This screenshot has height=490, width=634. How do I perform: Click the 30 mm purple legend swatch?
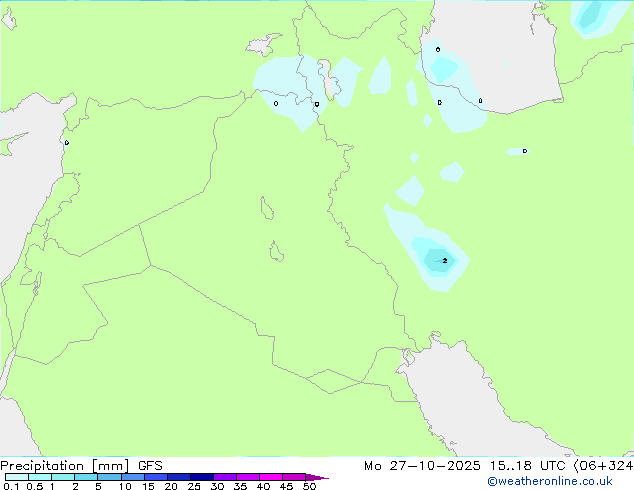[225, 477]
